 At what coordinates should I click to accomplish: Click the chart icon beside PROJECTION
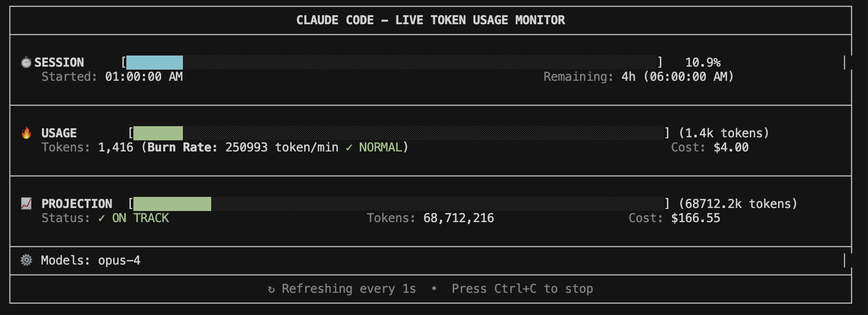coord(26,203)
